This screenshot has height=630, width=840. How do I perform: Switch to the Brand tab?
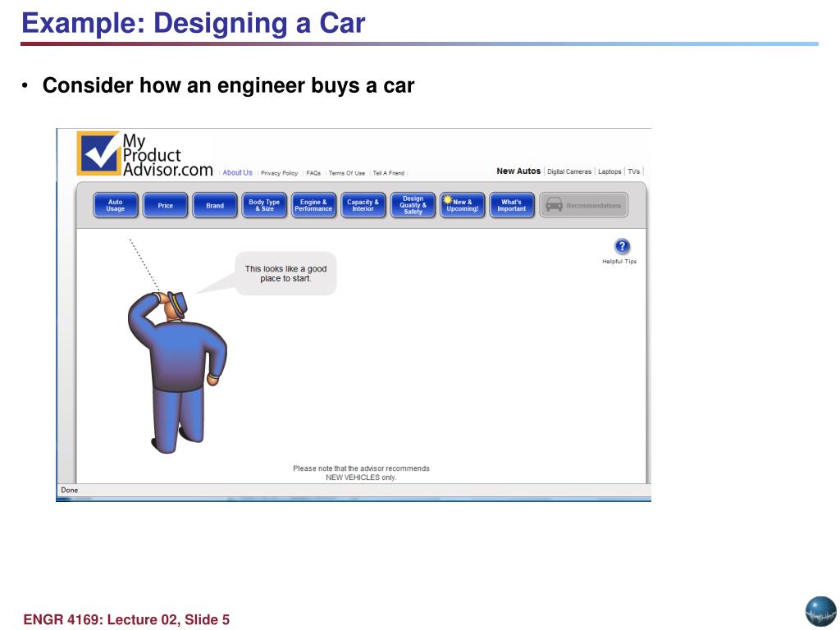(x=215, y=205)
